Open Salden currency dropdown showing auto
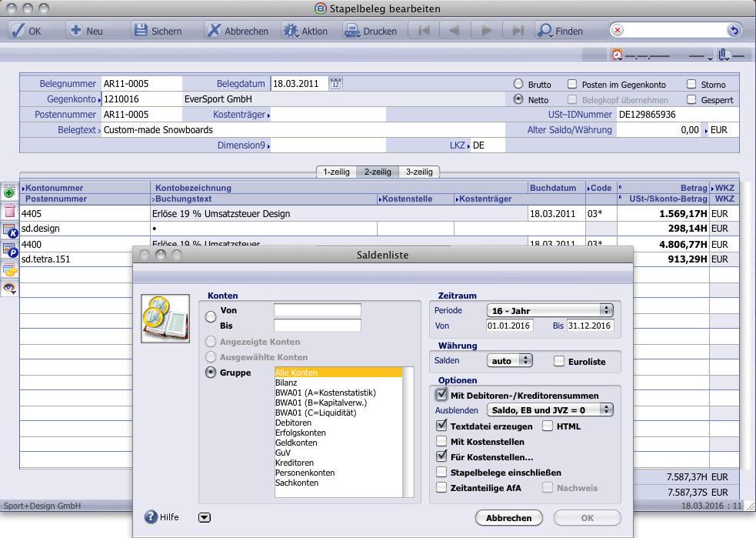 pos(510,360)
